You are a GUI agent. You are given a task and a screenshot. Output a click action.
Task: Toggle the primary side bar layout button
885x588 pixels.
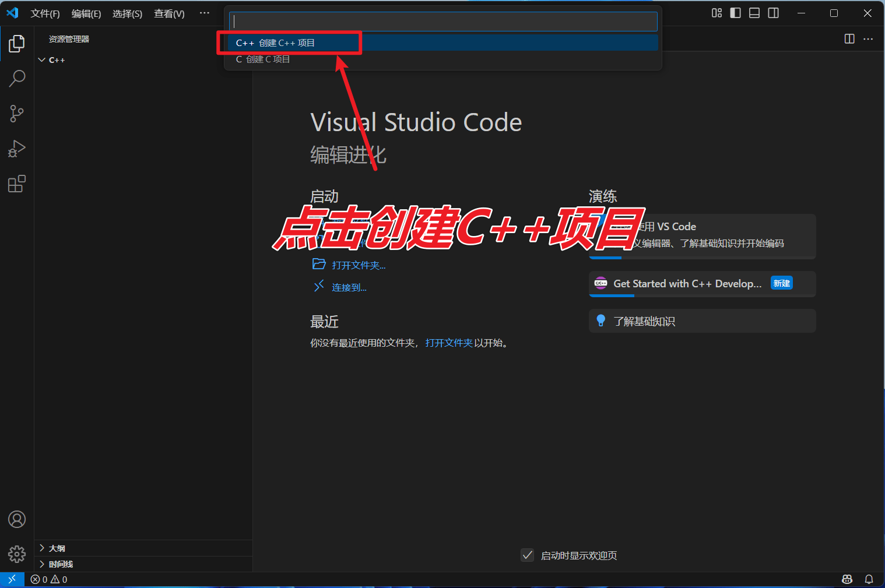736,13
